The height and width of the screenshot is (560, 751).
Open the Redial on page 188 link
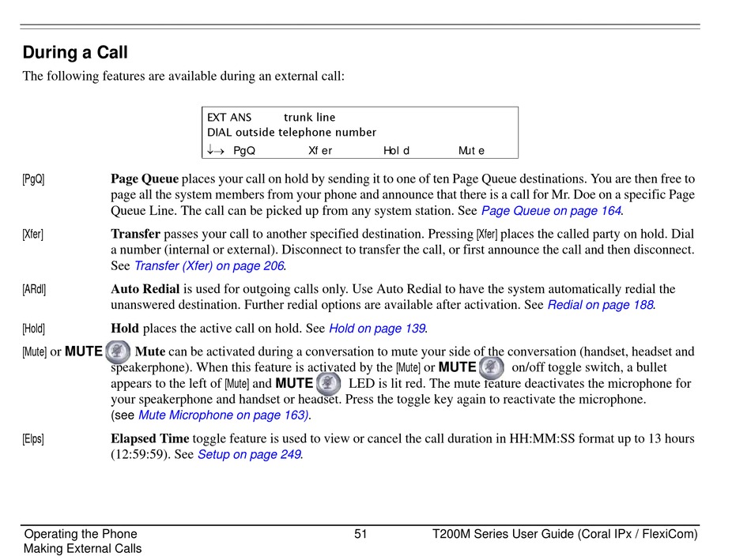pyautogui.click(x=601, y=305)
